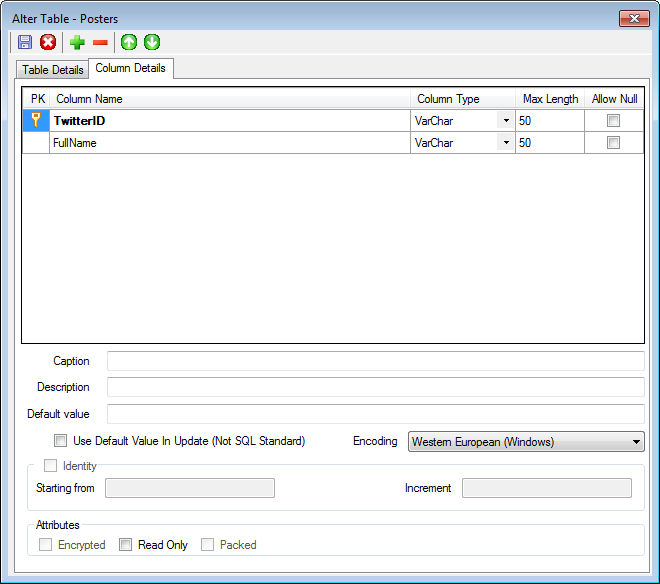Check the Packed attribute
The height and width of the screenshot is (584, 660).
click(x=207, y=544)
